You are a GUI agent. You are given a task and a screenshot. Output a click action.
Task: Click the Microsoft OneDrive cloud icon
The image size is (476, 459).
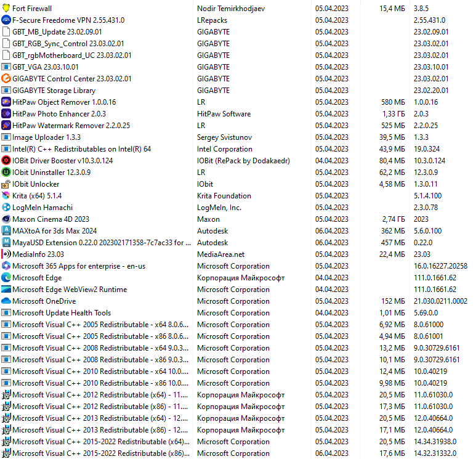tap(6, 301)
